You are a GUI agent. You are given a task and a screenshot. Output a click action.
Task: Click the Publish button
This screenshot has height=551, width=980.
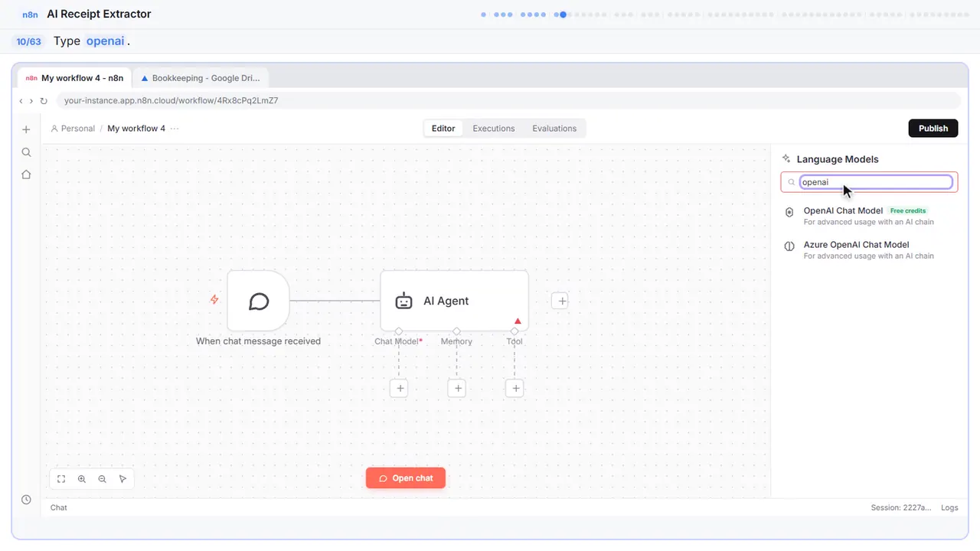coord(933,129)
